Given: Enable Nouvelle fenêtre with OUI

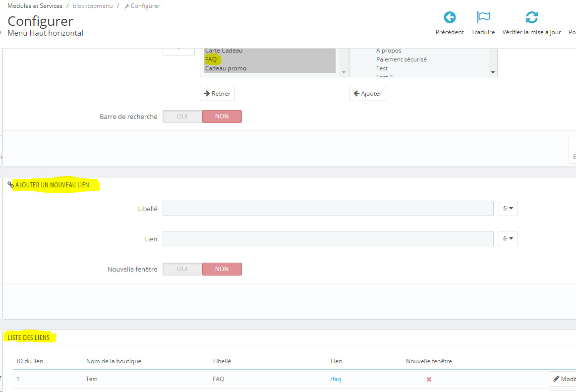Looking at the screenshot, I should click(x=182, y=269).
